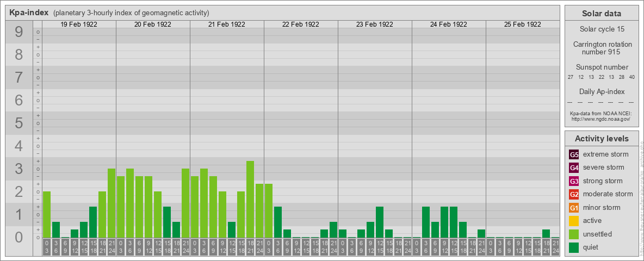
Task: Click the tallest bar on 21 Feb 18-21
Action: tap(250, 200)
